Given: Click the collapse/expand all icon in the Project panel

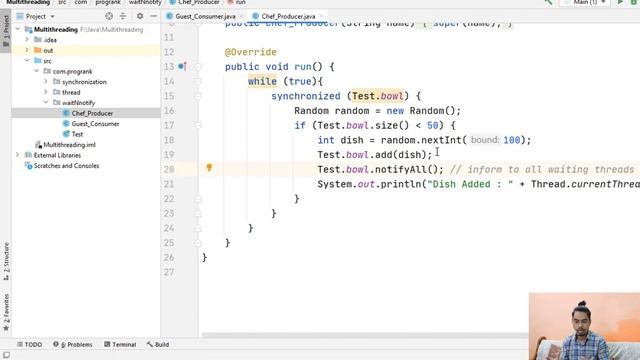Looking at the screenshot, I should [x=123, y=16].
